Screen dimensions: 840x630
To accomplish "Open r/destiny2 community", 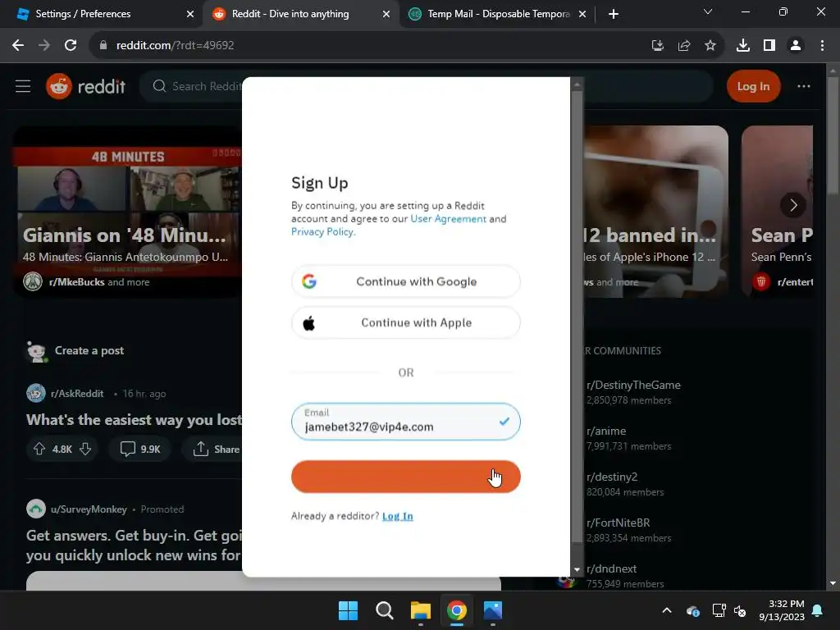I will pyautogui.click(x=612, y=477).
